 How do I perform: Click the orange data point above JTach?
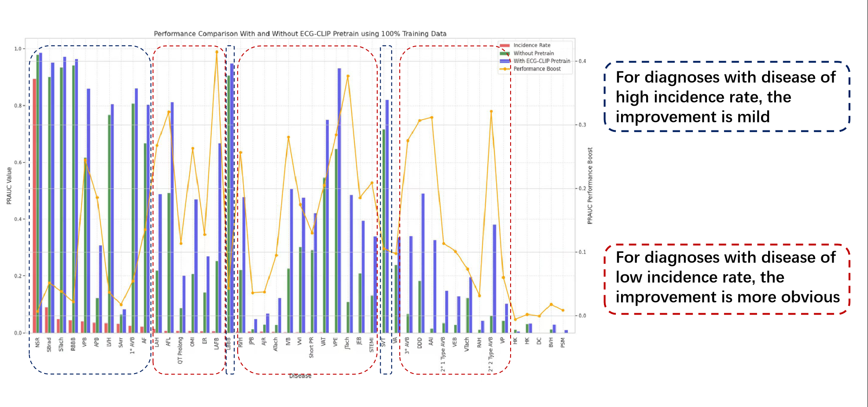click(348, 76)
